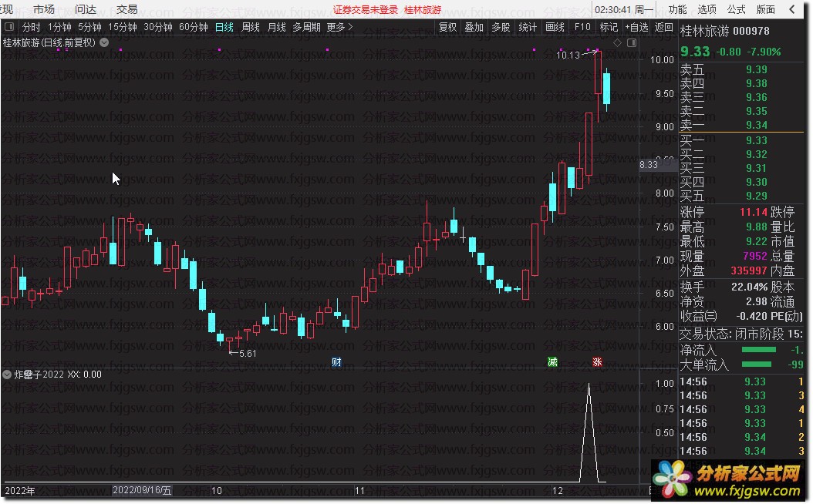This screenshot has width=813, height=504.
Task: Open the 交易 menu
Action: (127, 9)
